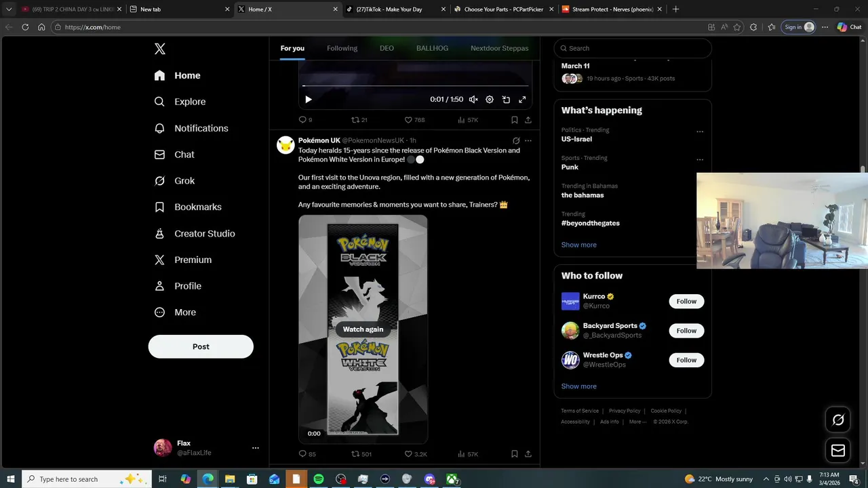Open the top video's settings gear
Viewport: 868px width, 488px height.
pos(490,100)
